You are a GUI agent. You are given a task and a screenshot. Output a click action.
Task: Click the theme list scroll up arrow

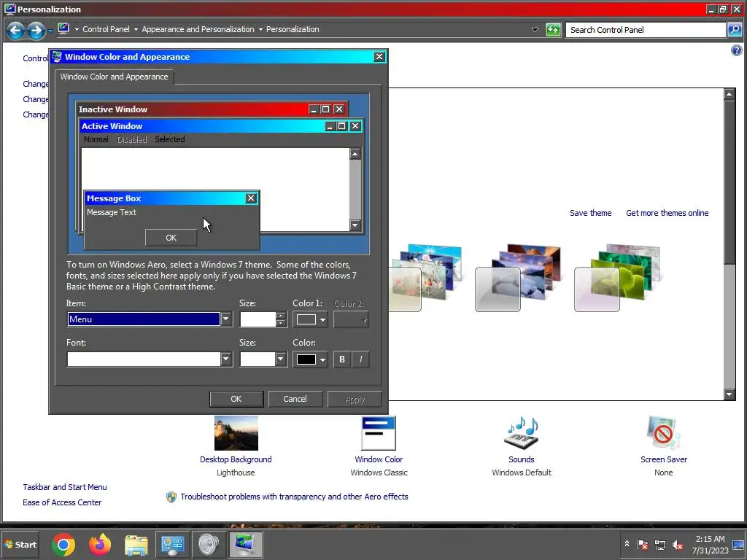[x=729, y=94]
